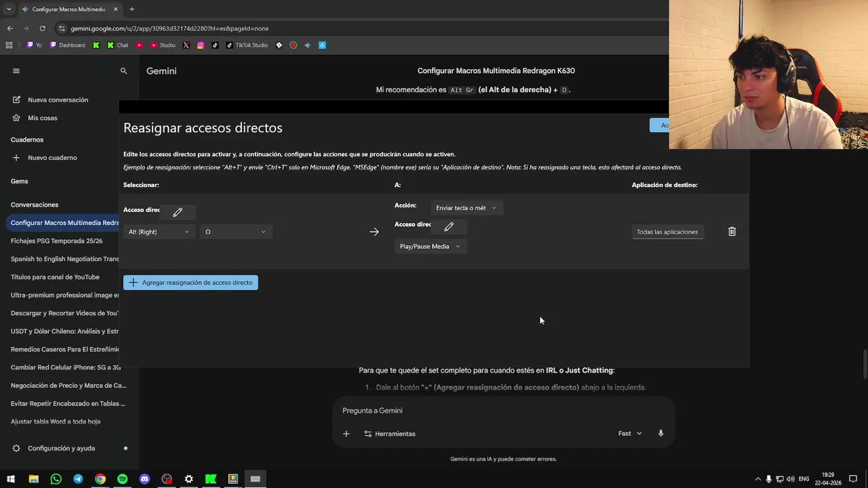Open the Kick app in the taskbar
868x488 pixels.
(x=211, y=479)
